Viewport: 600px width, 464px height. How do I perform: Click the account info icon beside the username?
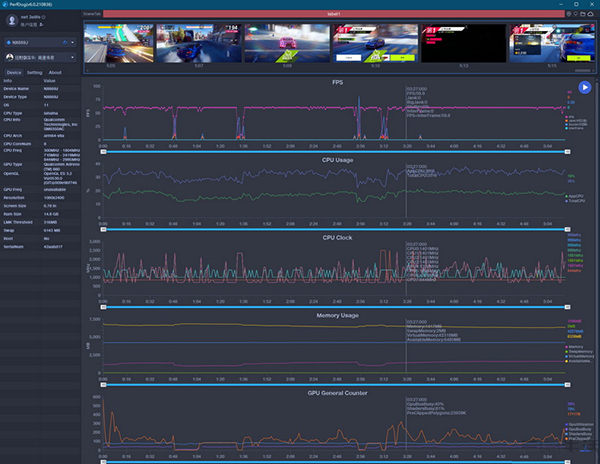[43, 24]
